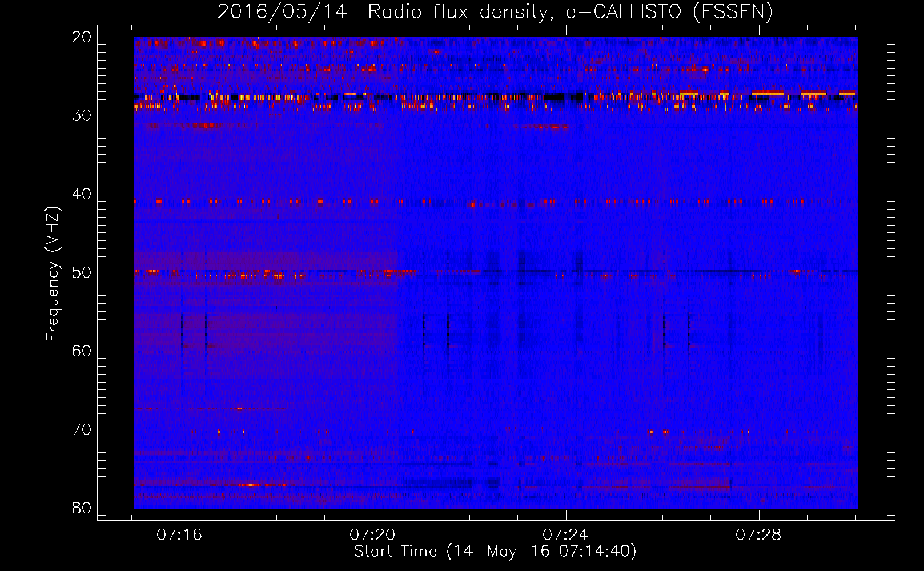Click the 50 MHz frequency tick label
Image resolution: width=924 pixels, height=571 pixels.
point(82,272)
